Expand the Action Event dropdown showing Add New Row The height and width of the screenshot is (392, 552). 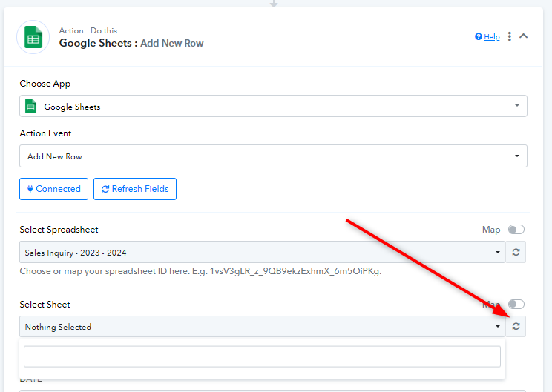tap(273, 156)
